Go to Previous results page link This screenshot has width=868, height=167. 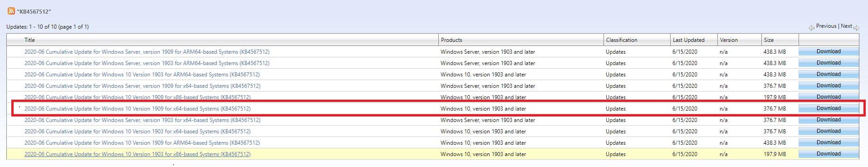(x=826, y=26)
